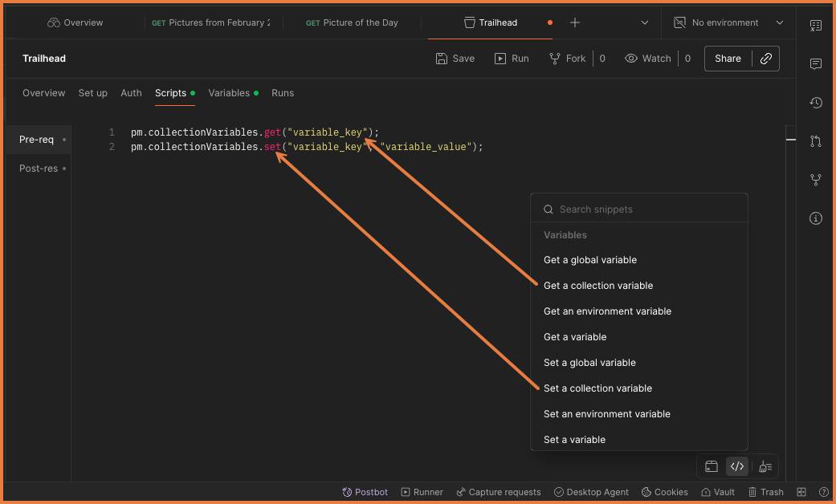The image size is (836, 504).
Task: Open the Runs sub-tab
Action: coord(283,93)
